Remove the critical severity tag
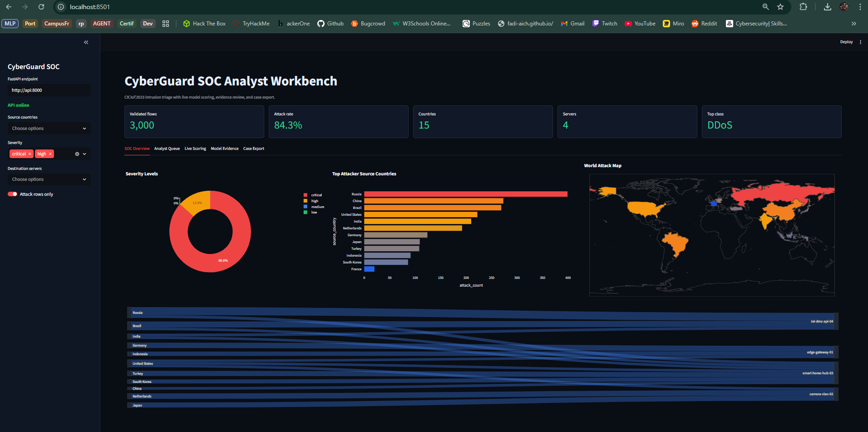This screenshot has width=868, height=432. click(30, 154)
